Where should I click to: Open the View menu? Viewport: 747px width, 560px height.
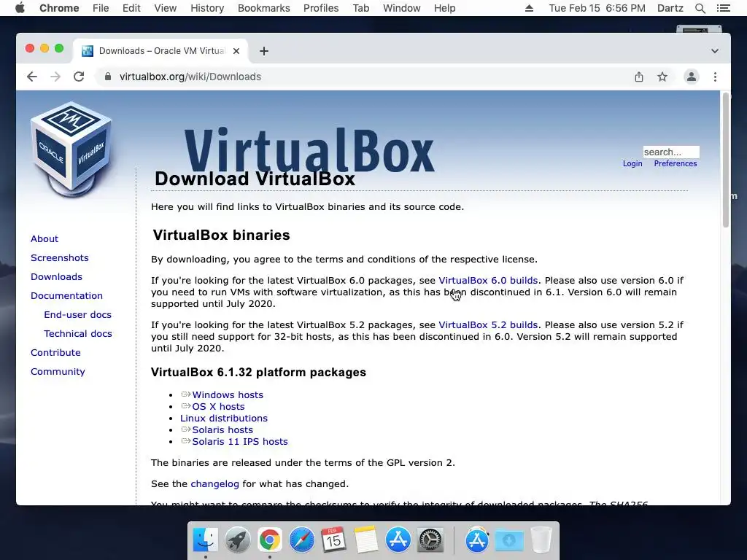pos(166,8)
